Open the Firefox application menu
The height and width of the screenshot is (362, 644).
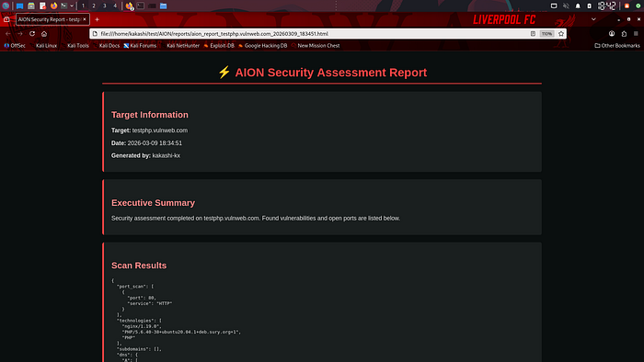[x=636, y=34]
